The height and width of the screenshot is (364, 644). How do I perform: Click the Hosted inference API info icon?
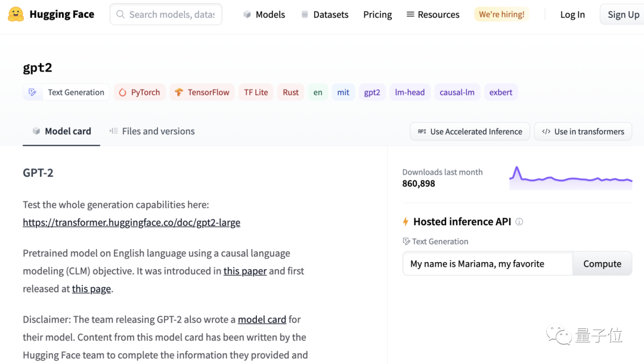click(x=519, y=222)
